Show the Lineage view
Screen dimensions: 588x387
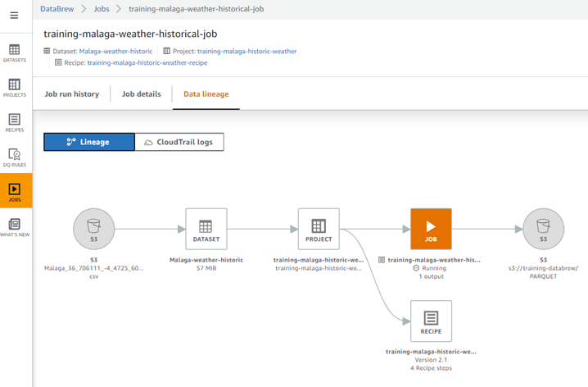pos(89,142)
